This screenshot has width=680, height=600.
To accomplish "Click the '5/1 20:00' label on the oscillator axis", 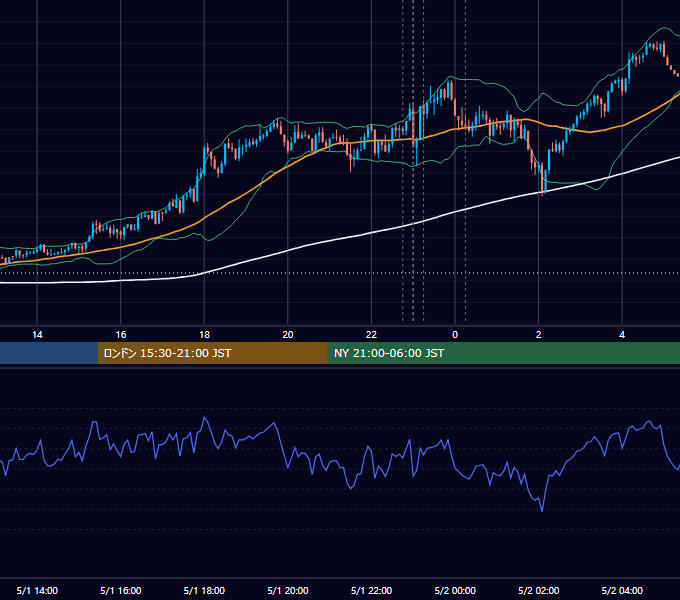I will click(288, 590).
